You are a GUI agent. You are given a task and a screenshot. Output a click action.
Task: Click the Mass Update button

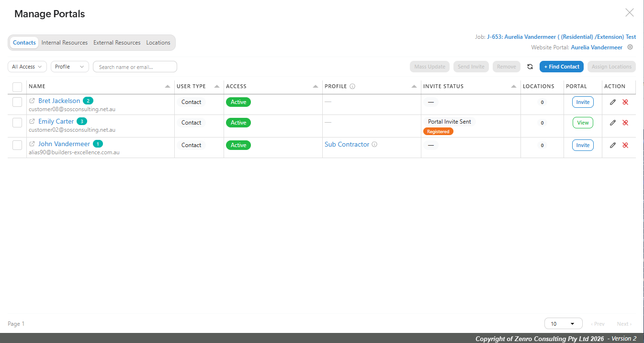(429, 67)
